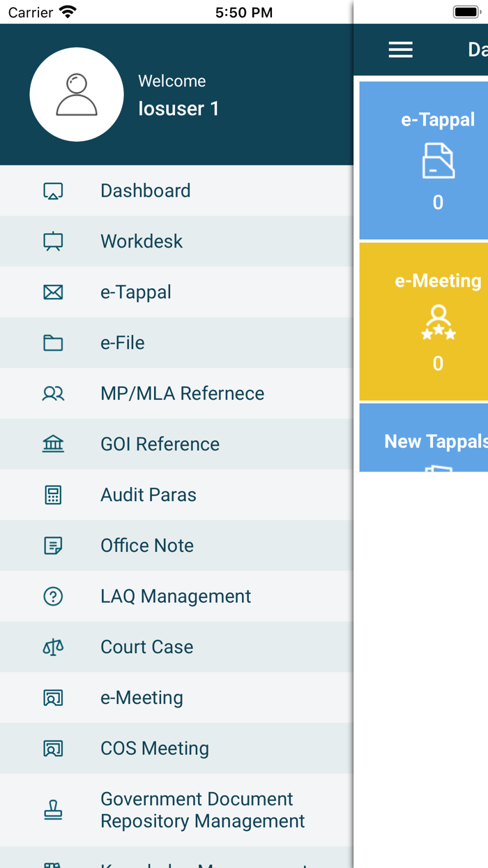Tap the Carrier label in status bar
The width and height of the screenshot is (488, 868).
click(31, 13)
